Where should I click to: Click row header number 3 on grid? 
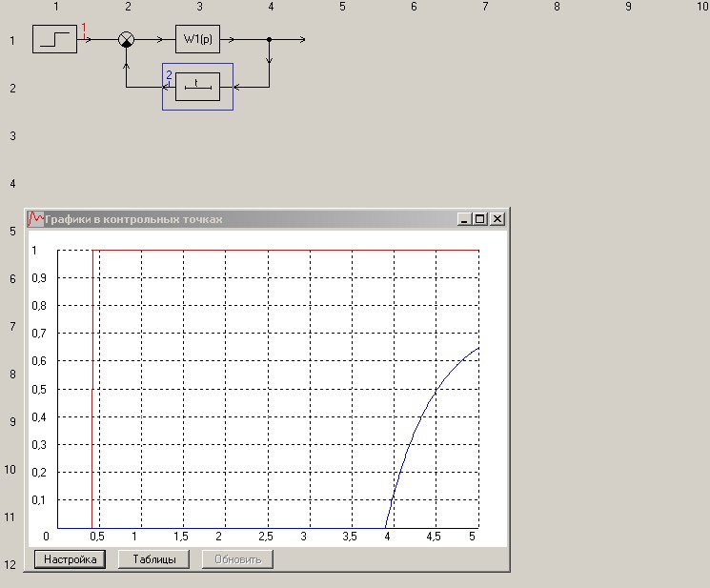(x=12, y=136)
